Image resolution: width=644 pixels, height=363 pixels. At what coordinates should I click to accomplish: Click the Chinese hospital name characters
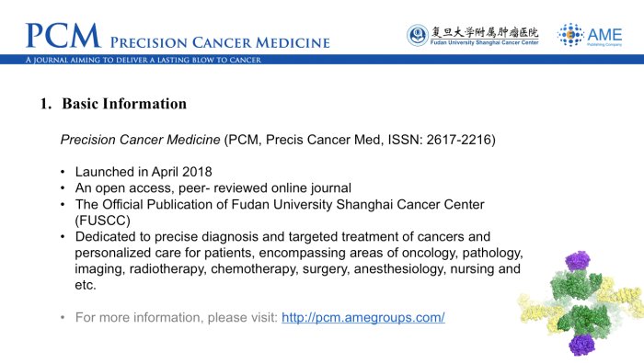pyautogui.click(x=484, y=32)
